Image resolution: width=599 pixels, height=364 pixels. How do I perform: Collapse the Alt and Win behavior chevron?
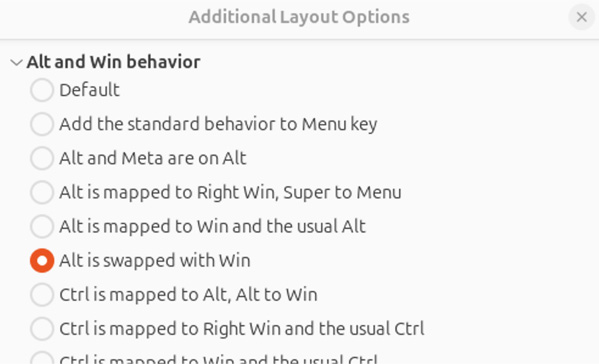pyautogui.click(x=16, y=62)
